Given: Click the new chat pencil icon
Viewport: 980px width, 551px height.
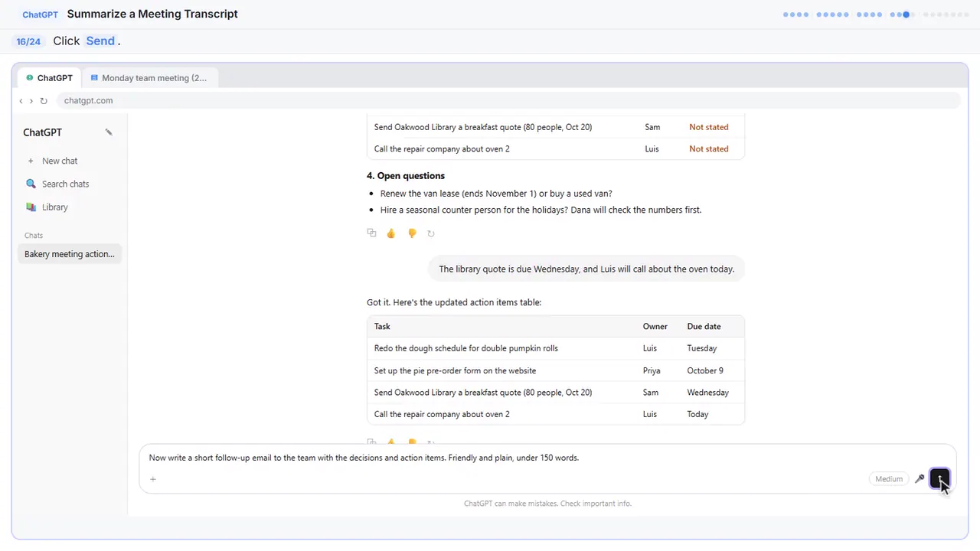Looking at the screenshot, I should click(109, 132).
